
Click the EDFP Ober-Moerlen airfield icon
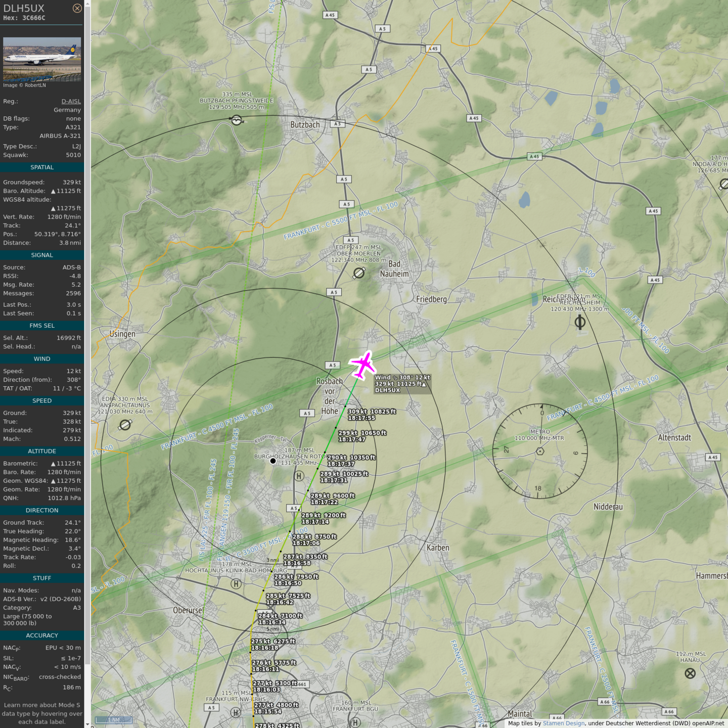[x=359, y=274]
